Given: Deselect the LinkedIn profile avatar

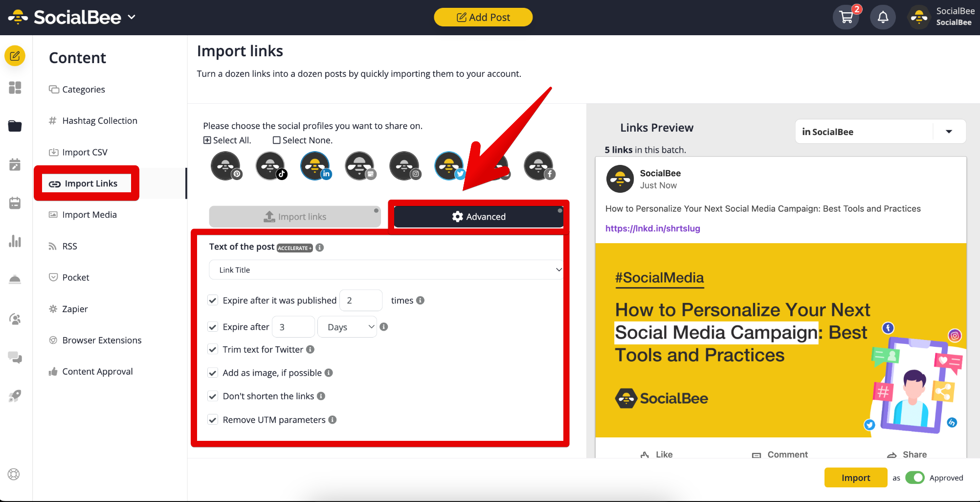Looking at the screenshot, I should pyautogui.click(x=315, y=166).
